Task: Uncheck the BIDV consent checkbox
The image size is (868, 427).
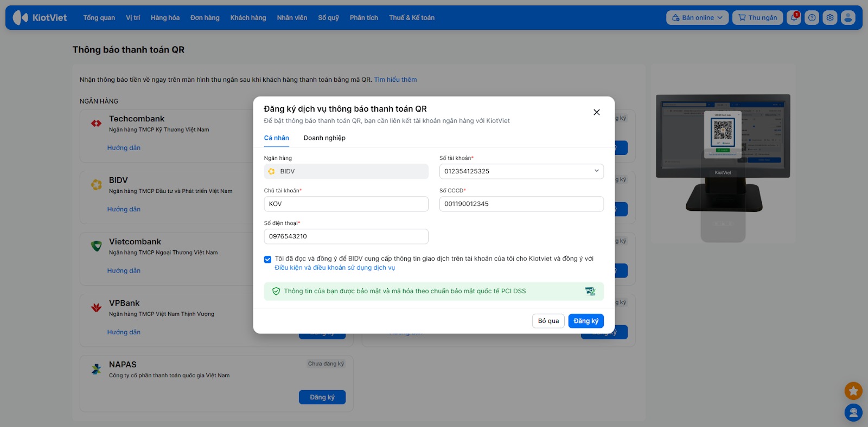Action: (268, 260)
